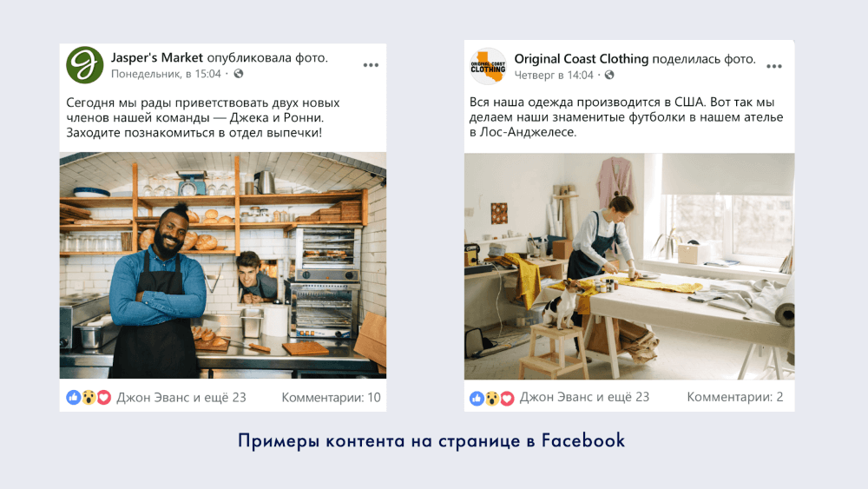Click the 'Четверг в 14:04' timestamp
This screenshot has height=489, width=868.
(554, 75)
